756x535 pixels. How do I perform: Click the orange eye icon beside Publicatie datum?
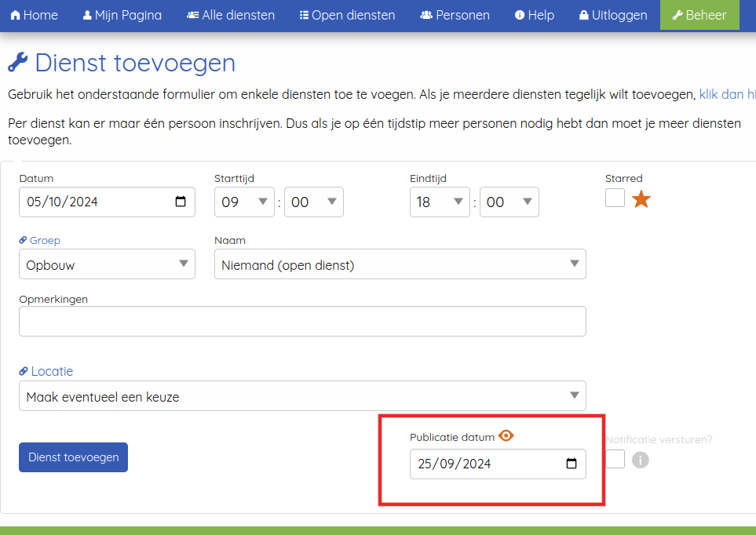506,436
